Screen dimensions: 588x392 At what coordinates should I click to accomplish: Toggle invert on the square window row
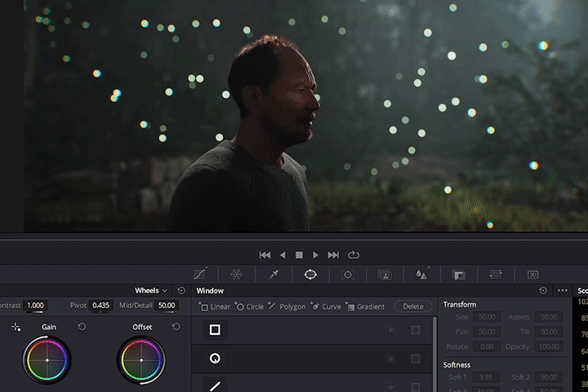tap(390, 330)
